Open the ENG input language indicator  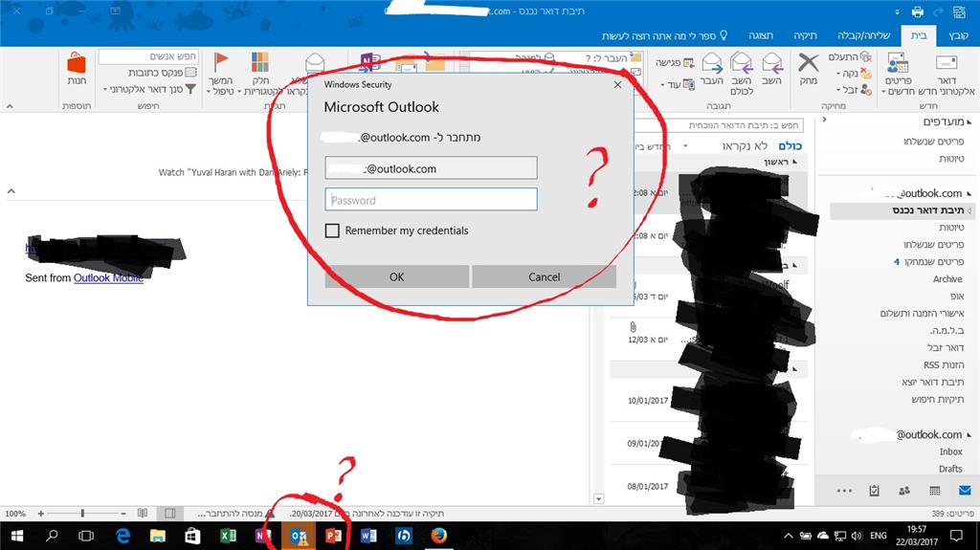[879, 536]
